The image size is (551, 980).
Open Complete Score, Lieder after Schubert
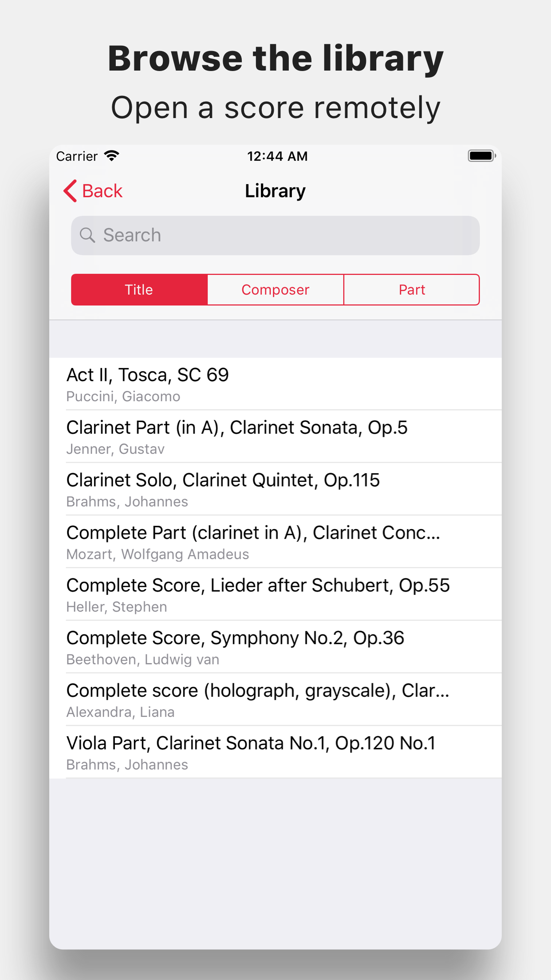pyautogui.click(x=275, y=594)
